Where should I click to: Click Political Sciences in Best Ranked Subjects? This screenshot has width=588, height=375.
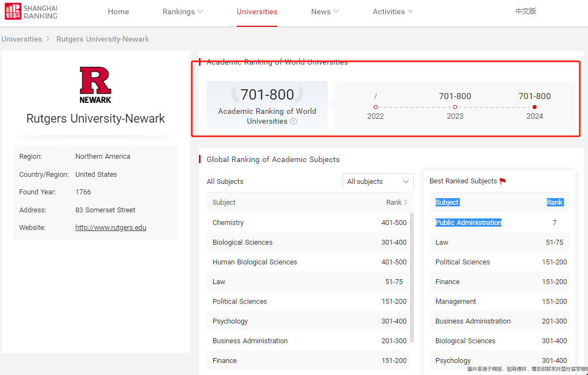(463, 262)
